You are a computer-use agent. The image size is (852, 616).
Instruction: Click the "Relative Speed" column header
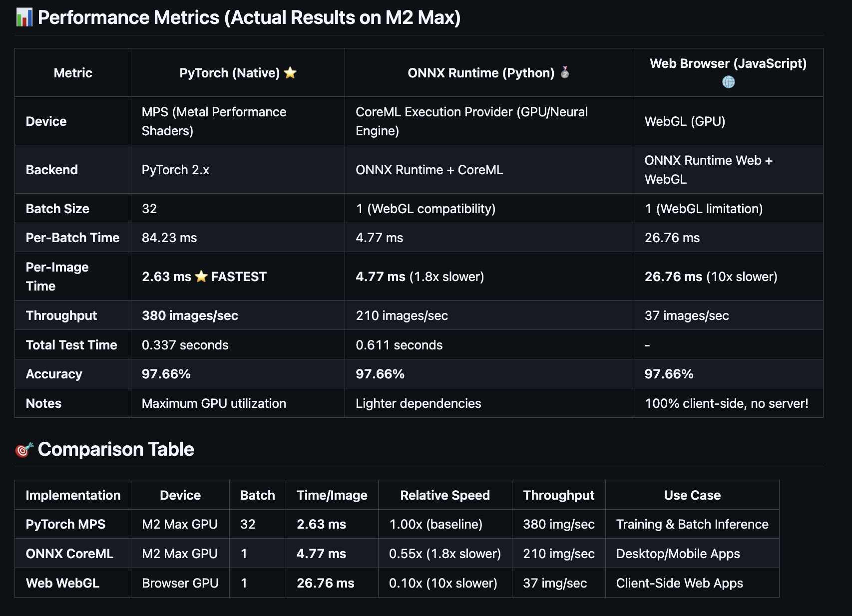click(444, 495)
